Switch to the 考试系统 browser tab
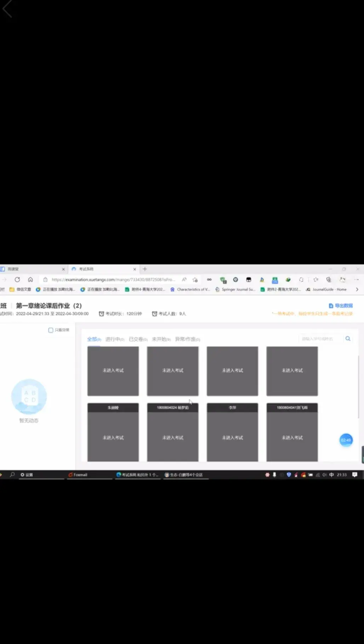The width and height of the screenshot is (364, 644). click(x=104, y=269)
